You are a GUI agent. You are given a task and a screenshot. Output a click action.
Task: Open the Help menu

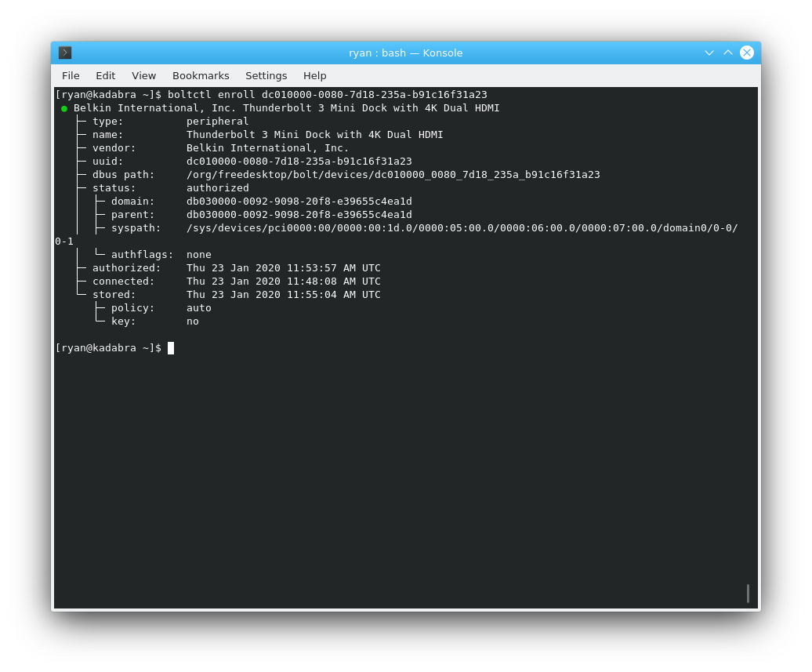click(x=314, y=75)
